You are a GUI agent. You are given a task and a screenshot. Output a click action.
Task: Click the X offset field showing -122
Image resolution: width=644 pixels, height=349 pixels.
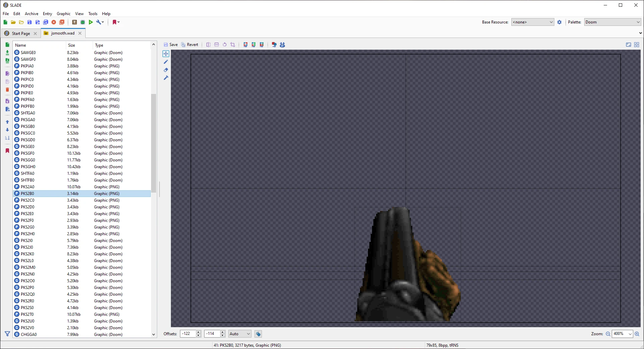point(188,334)
